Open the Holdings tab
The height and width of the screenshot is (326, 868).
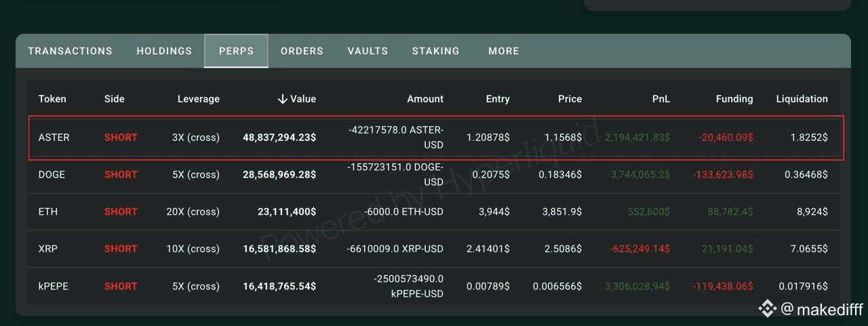tap(164, 51)
